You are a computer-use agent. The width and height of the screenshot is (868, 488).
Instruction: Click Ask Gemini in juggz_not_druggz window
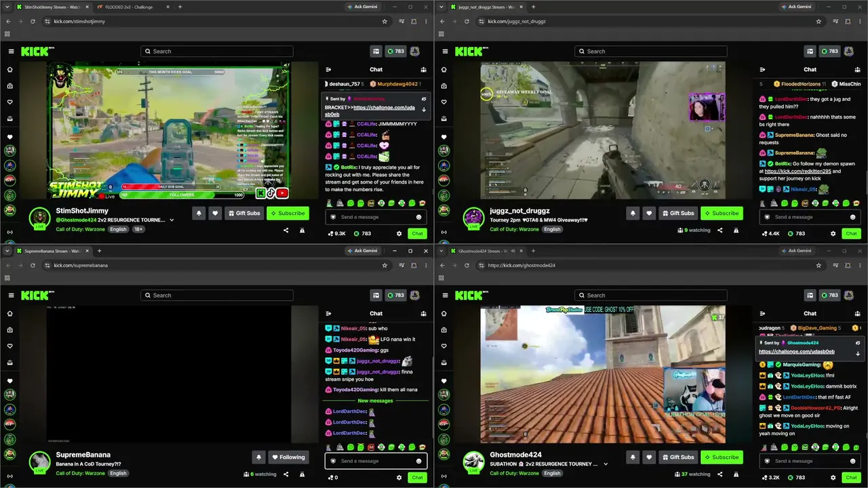click(x=796, y=7)
